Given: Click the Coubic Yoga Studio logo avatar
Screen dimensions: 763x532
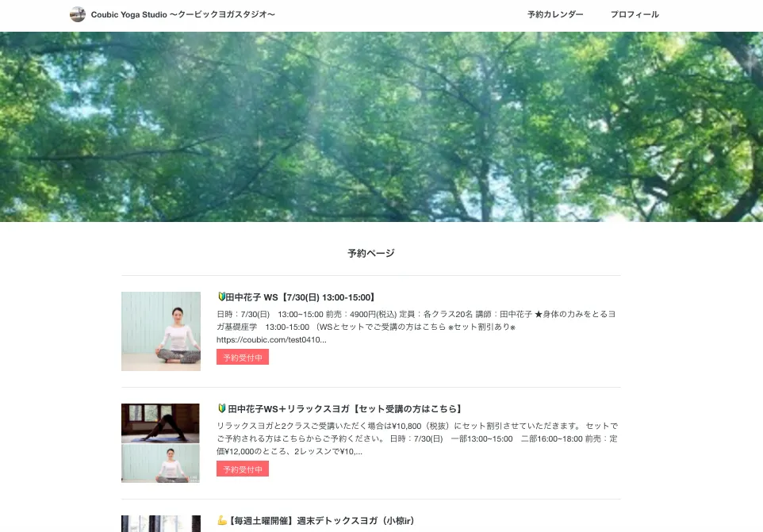Looking at the screenshot, I should pos(78,14).
